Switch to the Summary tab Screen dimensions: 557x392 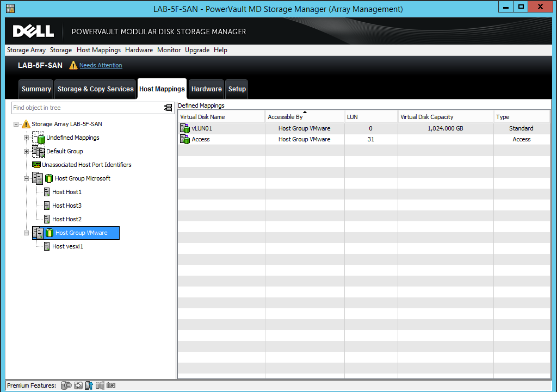[36, 89]
